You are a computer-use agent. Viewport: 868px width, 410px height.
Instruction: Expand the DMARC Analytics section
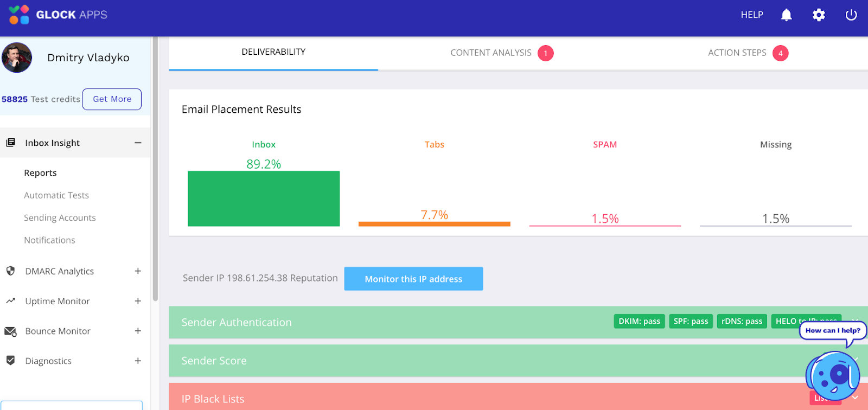(138, 271)
